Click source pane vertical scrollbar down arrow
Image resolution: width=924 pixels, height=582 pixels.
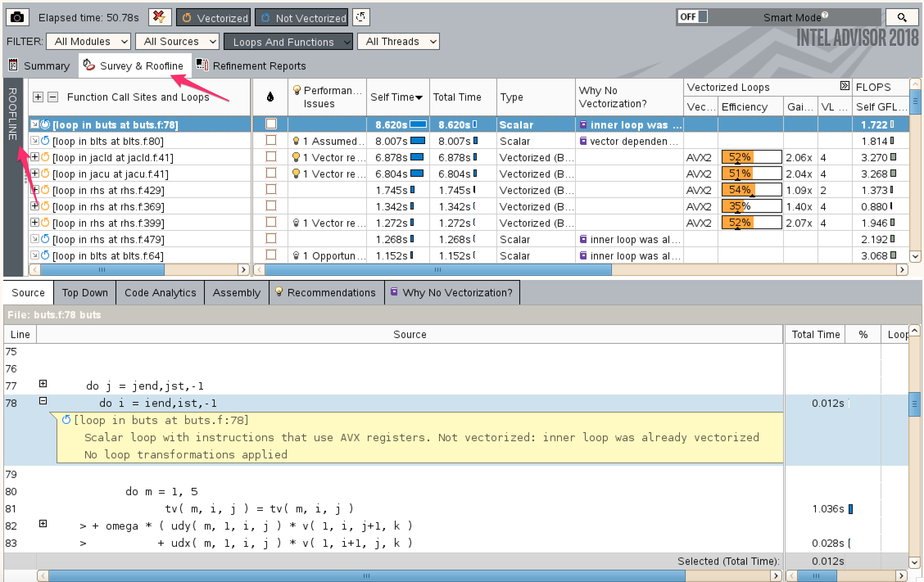coord(914,563)
